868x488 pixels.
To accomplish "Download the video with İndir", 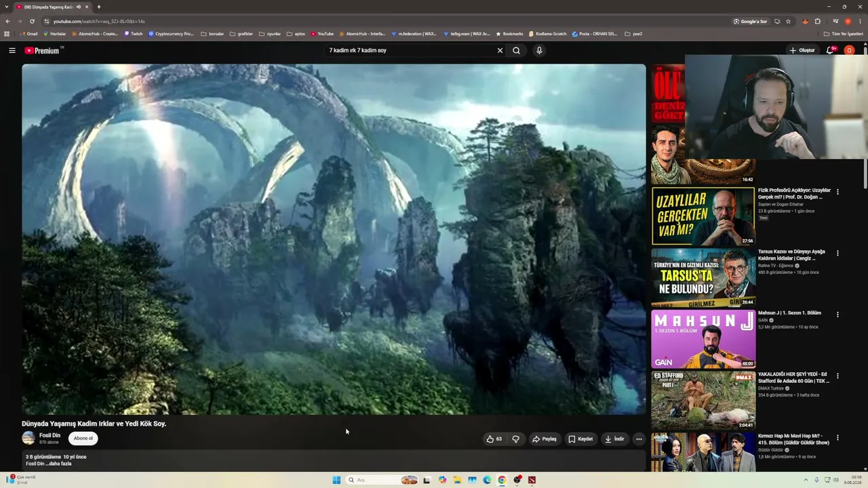I will pyautogui.click(x=614, y=439).
